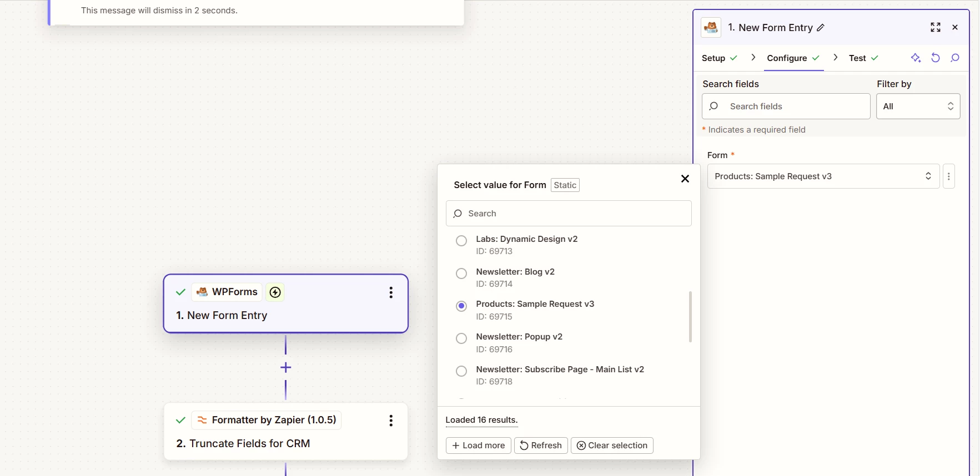Viewport: 980px width, 476px height.
Task: Click the Configure tab green checkmark
Action: 816,58
